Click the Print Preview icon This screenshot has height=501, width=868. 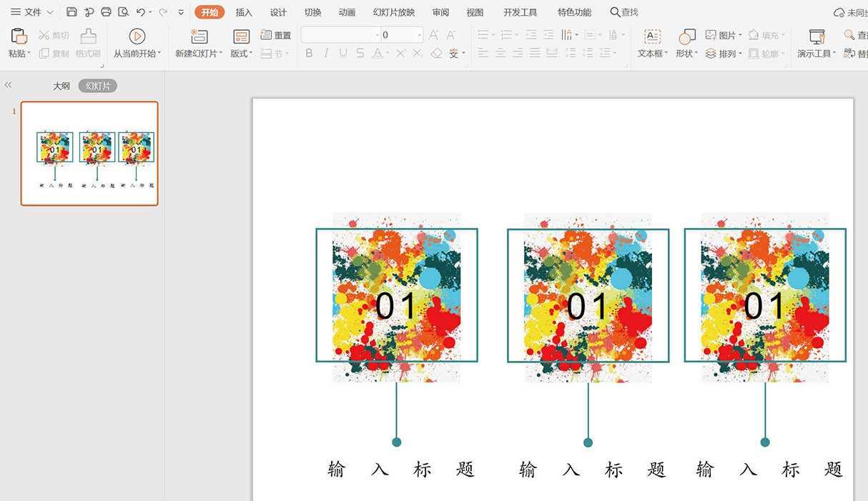pyautogui.click(x=123, y=12)
